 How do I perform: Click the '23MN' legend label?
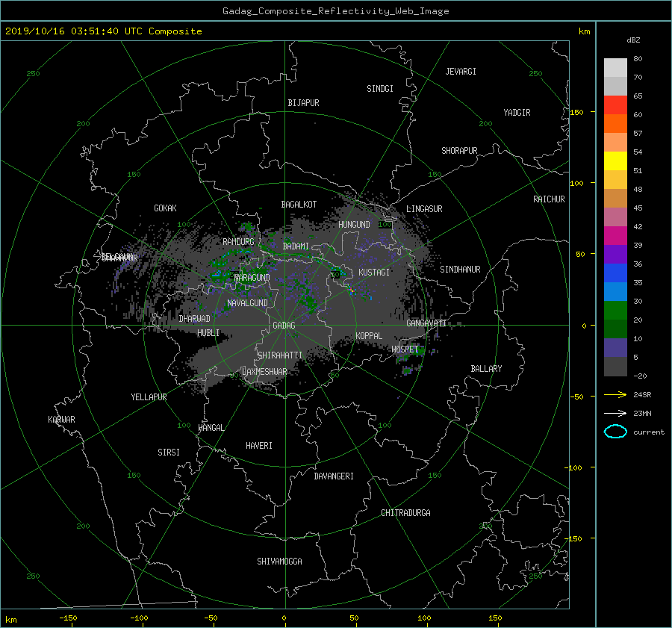click(x=642, y=414)
